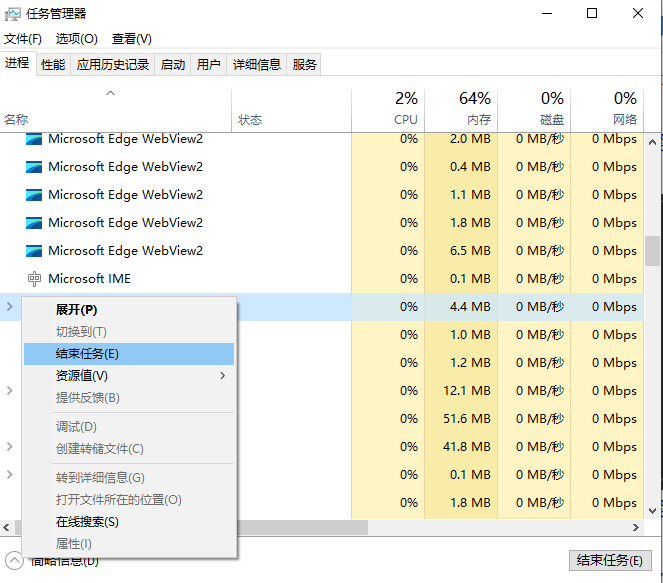Switch to the 性能 tab
This screenshot has width=663, height=583.
pyautogui.click(x=53, y=65)
